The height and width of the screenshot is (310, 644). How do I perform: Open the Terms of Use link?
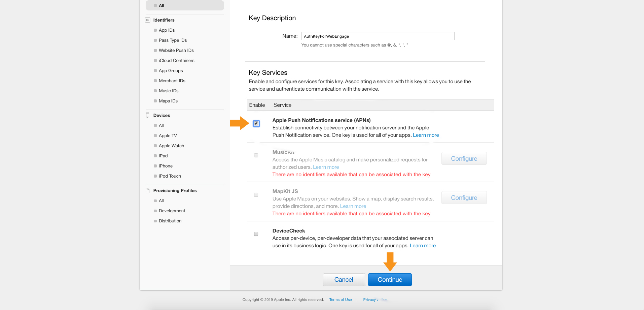pos(340,300)
